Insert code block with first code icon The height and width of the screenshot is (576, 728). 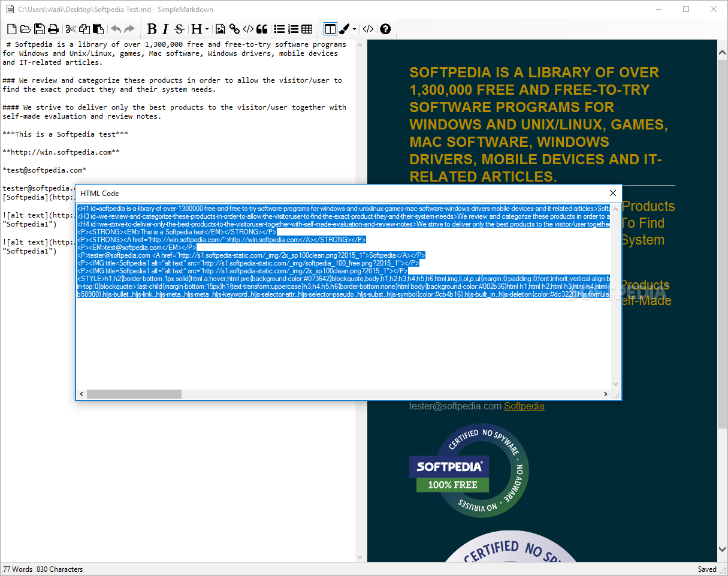point(248,29)
